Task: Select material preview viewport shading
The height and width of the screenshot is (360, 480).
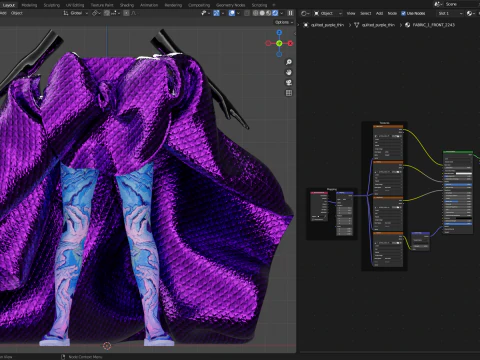Action: coord(269,13)
